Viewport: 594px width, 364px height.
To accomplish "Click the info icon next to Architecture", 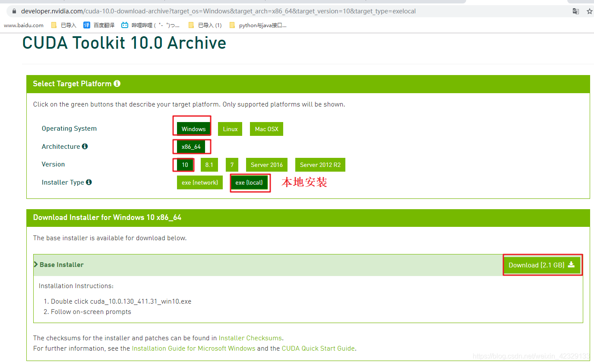I will pyautogui.click(x=85, y=146).
